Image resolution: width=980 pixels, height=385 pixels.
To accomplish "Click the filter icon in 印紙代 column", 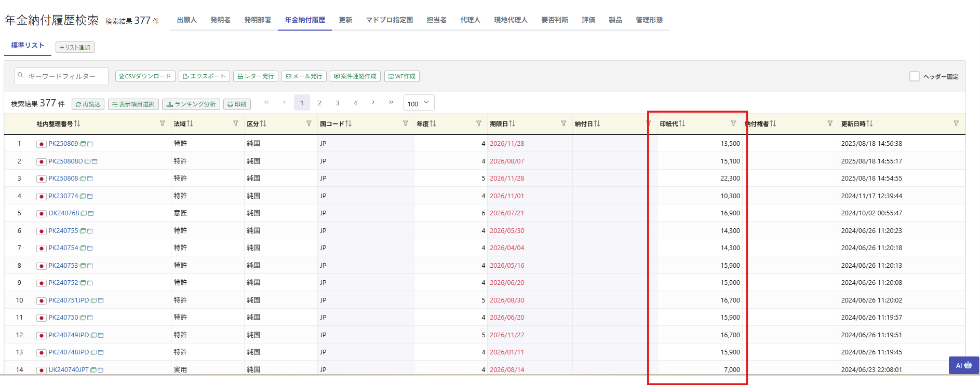I will coord(733,123).
